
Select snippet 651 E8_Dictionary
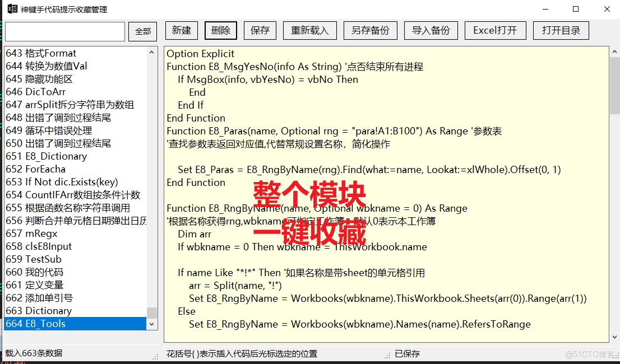pos(67,156)
